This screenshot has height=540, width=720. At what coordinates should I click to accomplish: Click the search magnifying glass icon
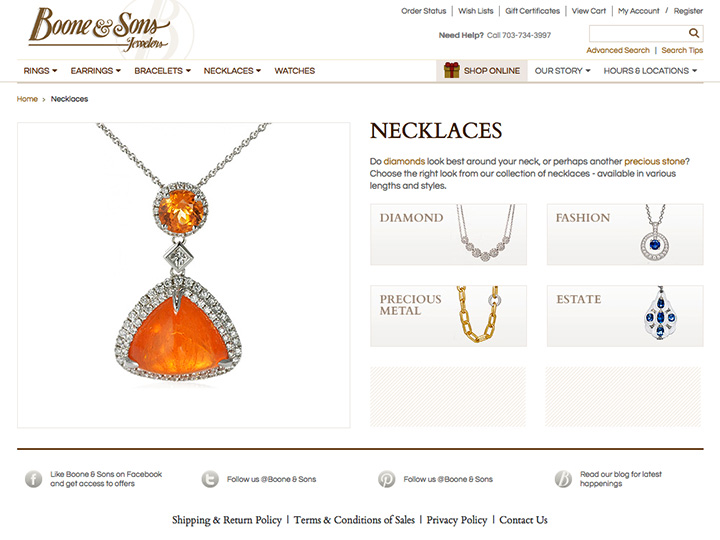point(694,33)
